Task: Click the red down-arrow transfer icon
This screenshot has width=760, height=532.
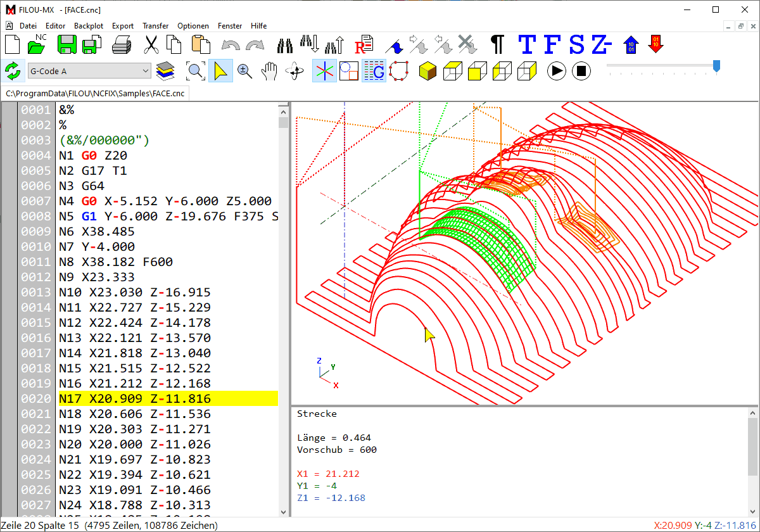Action: tap(657, 44)
